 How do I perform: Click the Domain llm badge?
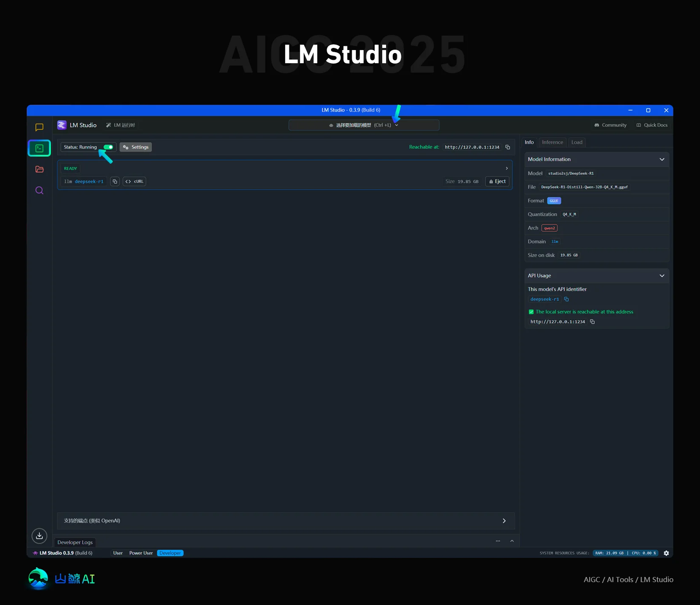point(555,242)
